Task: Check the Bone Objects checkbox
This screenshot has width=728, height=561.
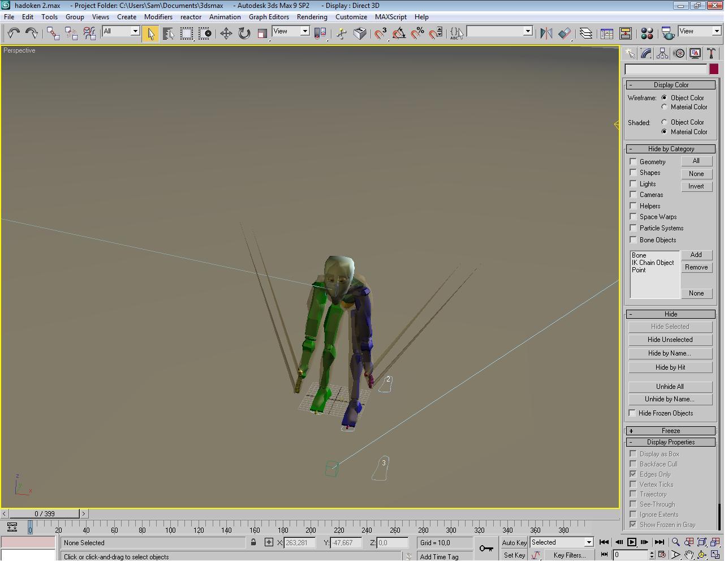Action: tap(634, 240)
